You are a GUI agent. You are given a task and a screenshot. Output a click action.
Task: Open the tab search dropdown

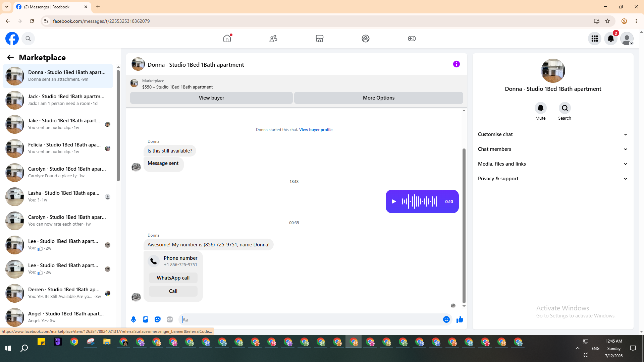[x=7, y=7]
